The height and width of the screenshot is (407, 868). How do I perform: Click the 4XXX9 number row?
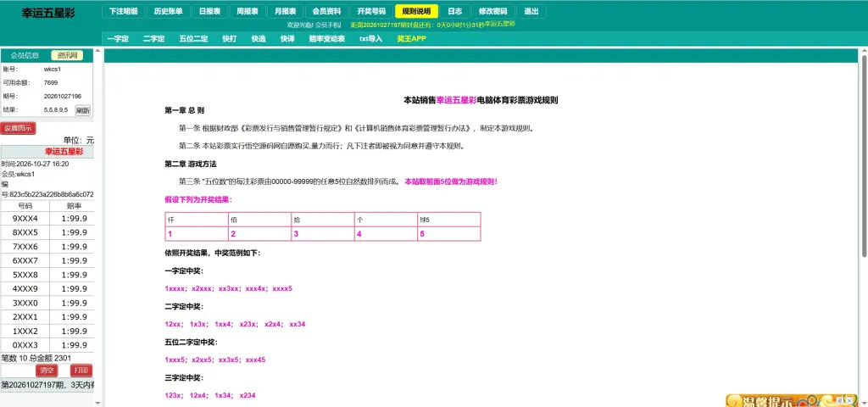47,289
